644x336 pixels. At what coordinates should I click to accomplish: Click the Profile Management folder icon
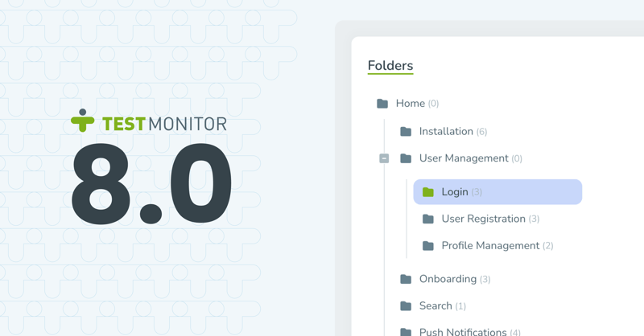click(x=428, y=246)
